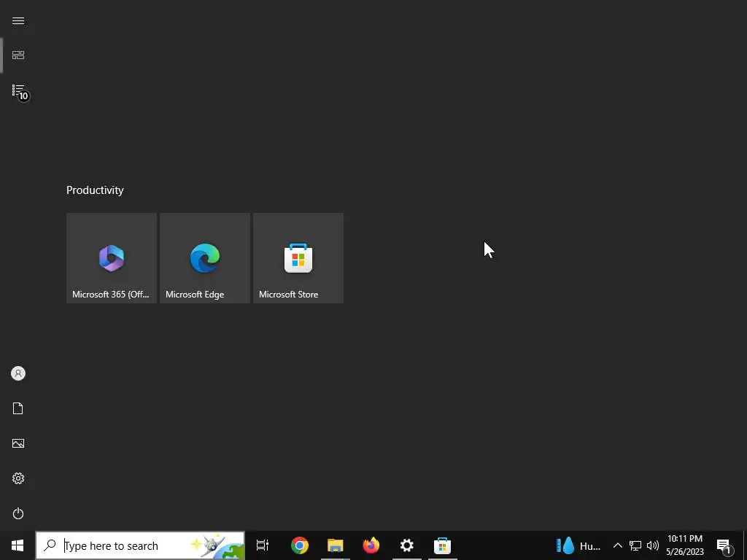Open the volume speaker tray icon
Image resolution: width=747 pixels, height=560 pixels.
[653, 545]
